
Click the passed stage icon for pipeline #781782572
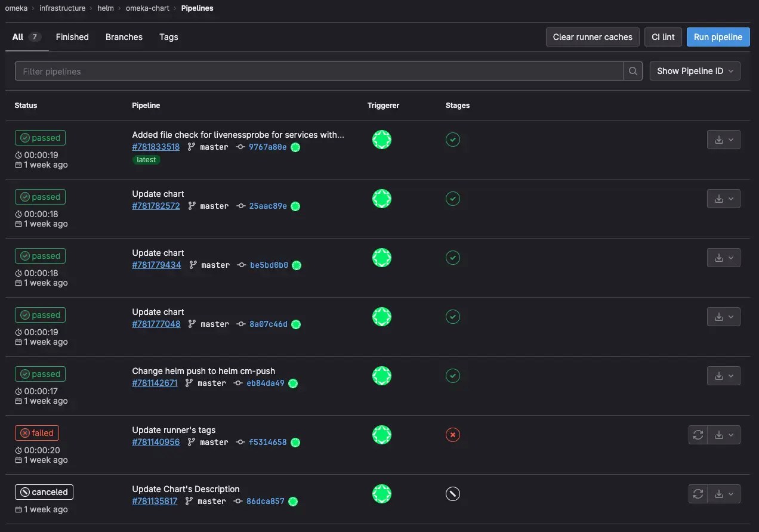(452, 198)
